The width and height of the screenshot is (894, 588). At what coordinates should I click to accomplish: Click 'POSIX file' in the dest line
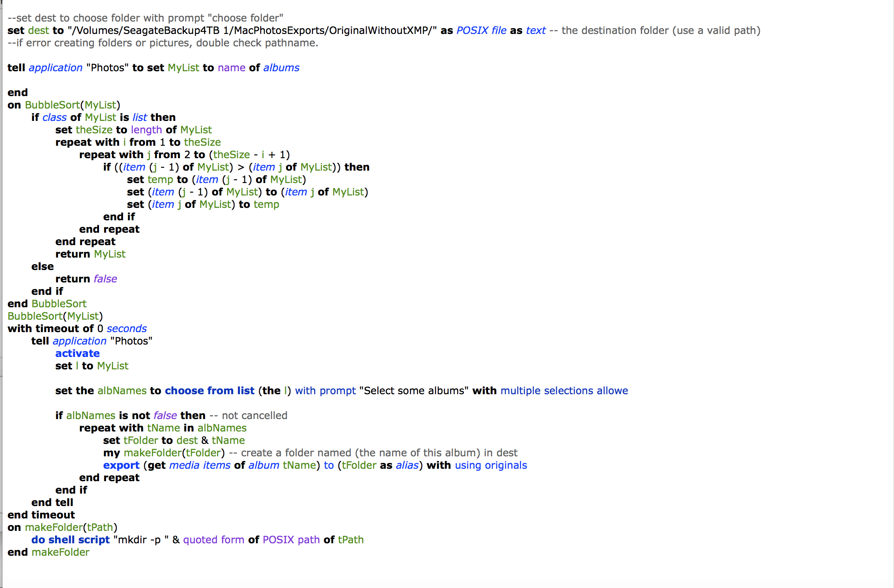(481, 30)
